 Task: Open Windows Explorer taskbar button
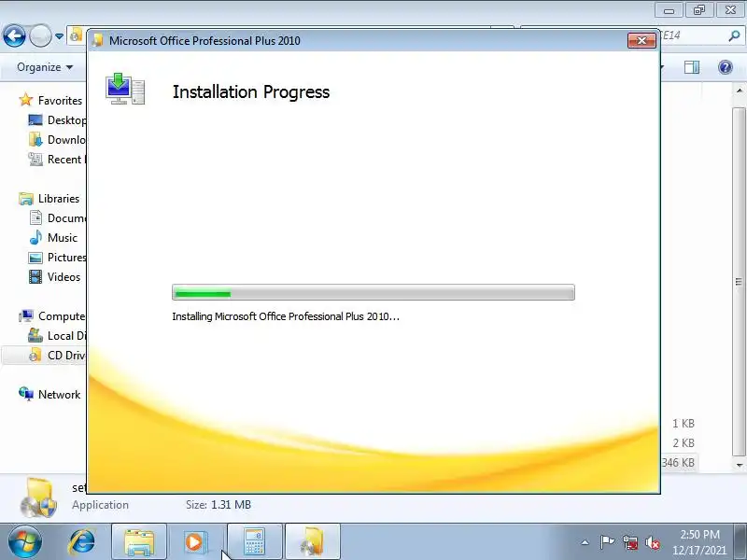pos(139,542)
